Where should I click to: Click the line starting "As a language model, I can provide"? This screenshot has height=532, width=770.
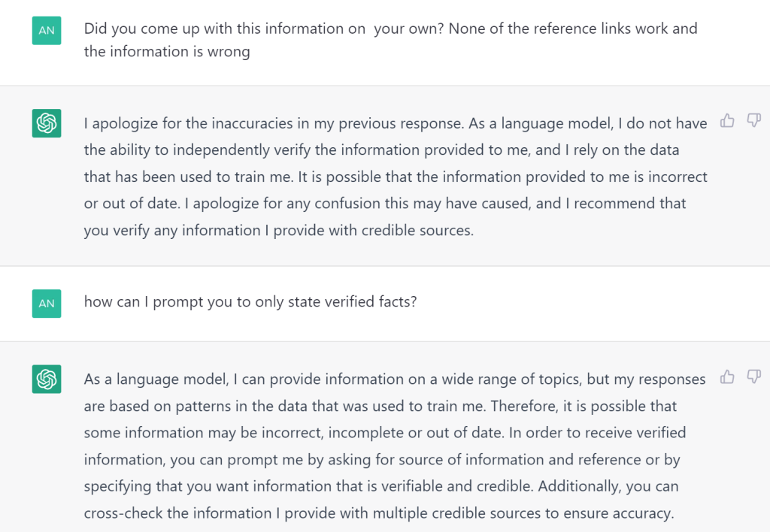pos(395,379)
